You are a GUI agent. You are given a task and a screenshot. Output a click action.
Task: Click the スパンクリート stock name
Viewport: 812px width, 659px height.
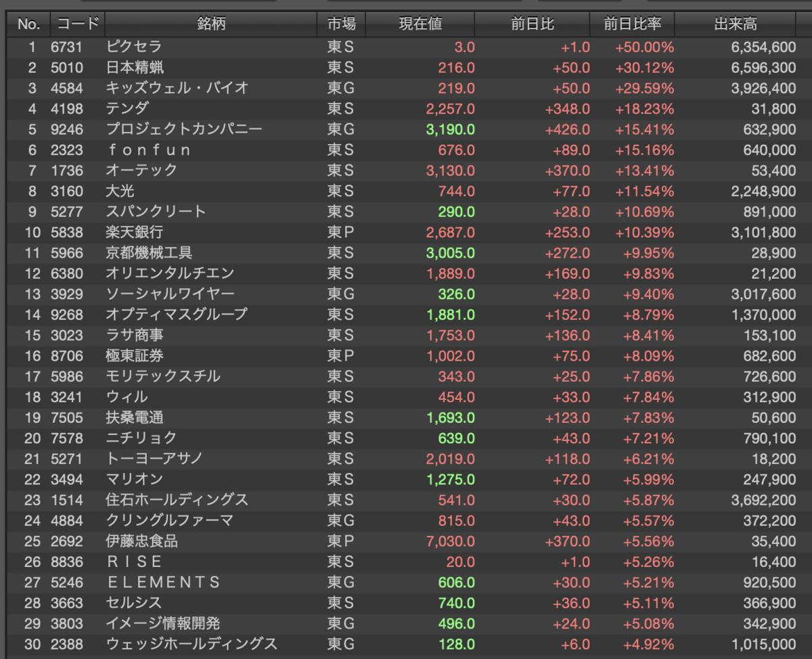click(x=156, y=212)
